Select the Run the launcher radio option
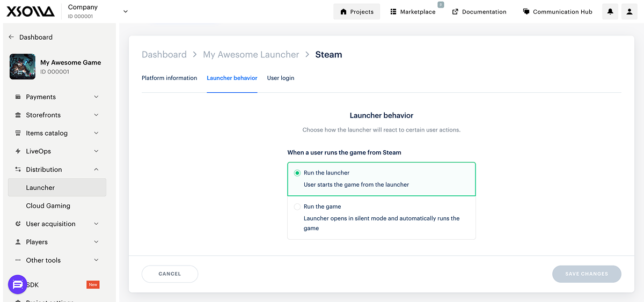644x302 pixels. (x=297, y=173)
